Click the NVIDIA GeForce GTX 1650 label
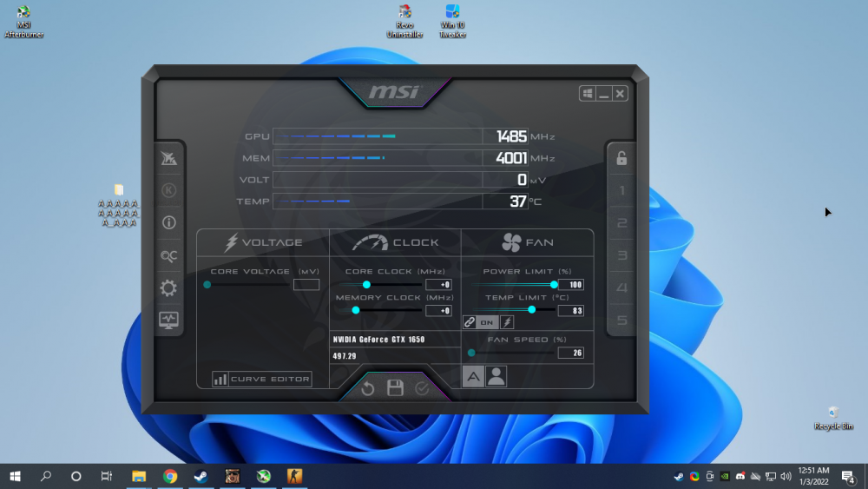This screenshot has height=489, width=868. (x=379, y=340)
